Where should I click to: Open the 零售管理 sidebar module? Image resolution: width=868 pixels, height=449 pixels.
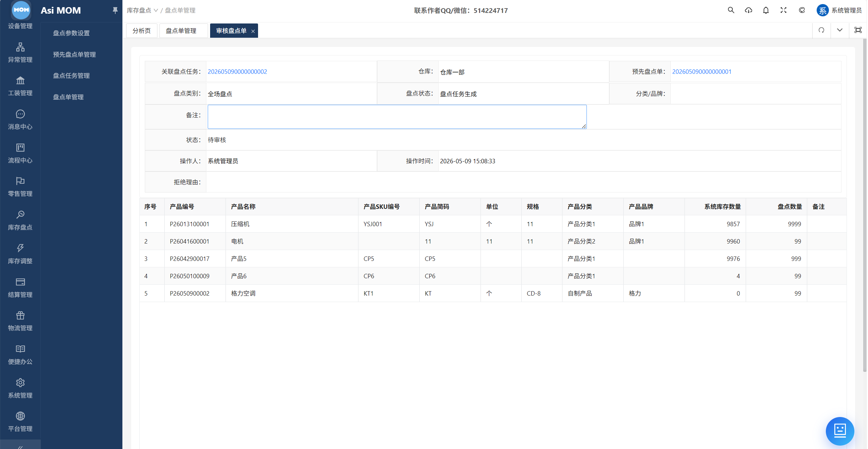point(20,187)
